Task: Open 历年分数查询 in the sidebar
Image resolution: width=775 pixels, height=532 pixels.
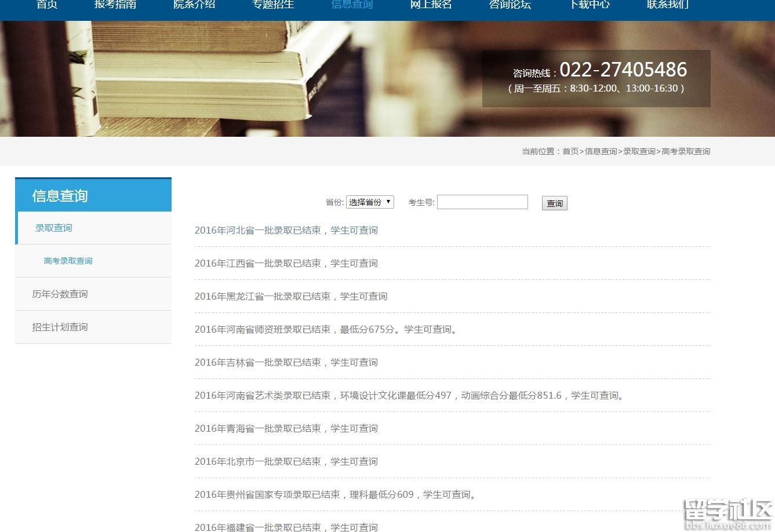Action: (60, 294)
